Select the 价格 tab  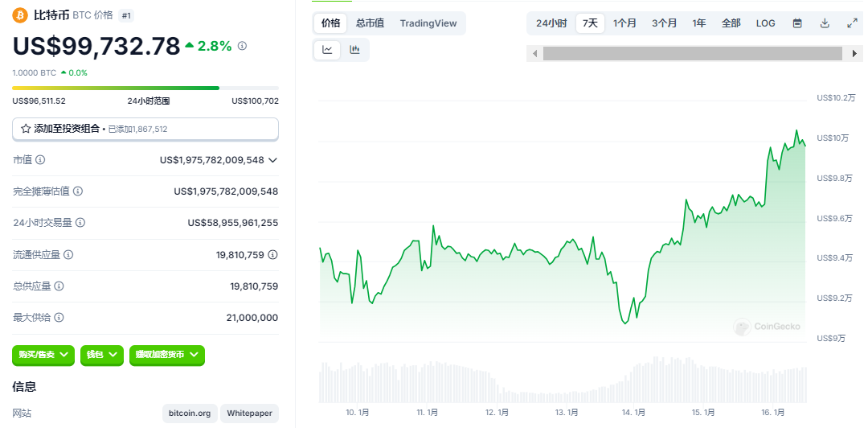[x=331, y=23]
